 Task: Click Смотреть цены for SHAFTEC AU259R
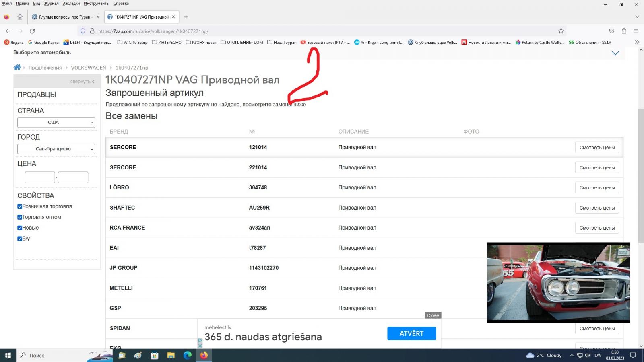597,208
